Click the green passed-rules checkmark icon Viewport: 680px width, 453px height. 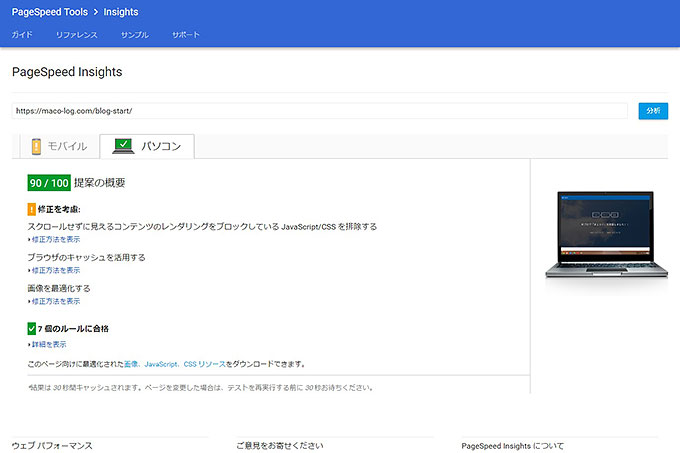coord(32,329)
